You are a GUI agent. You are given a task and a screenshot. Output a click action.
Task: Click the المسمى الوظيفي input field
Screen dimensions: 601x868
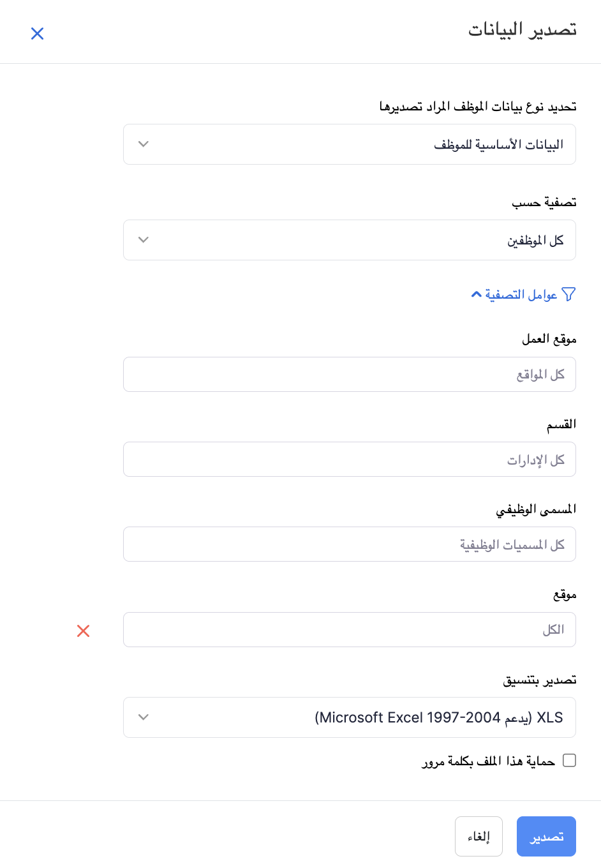pos(349,544)
